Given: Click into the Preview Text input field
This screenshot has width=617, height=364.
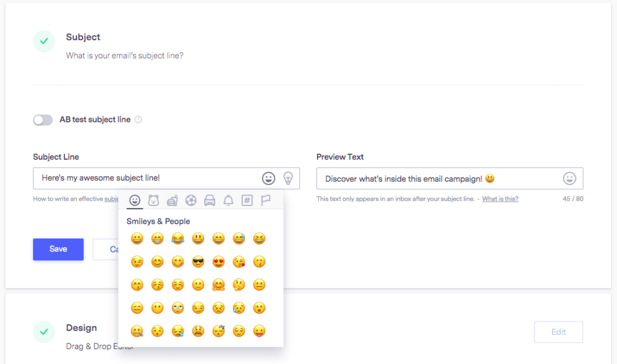Looking at the screenshot, I should click(434, 178).
